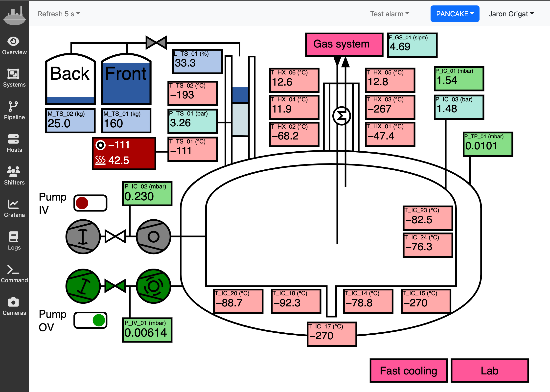550x392 pixels.
Task: Open the Jaron Grigat user menu
Action: point(511,14)
